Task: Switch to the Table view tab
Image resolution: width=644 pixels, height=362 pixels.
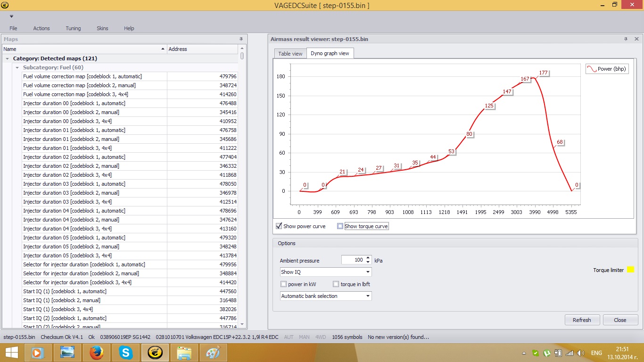Action: coord(290,54)
